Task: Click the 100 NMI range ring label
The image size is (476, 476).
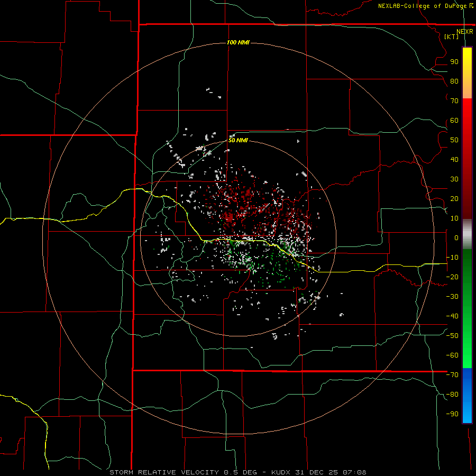Action: point(238,42)
